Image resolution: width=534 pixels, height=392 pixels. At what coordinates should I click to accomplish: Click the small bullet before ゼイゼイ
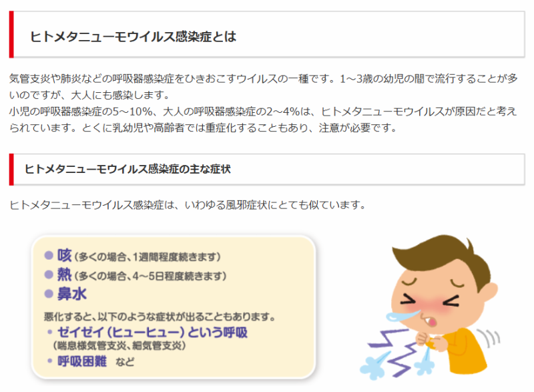tap(50, 332)
